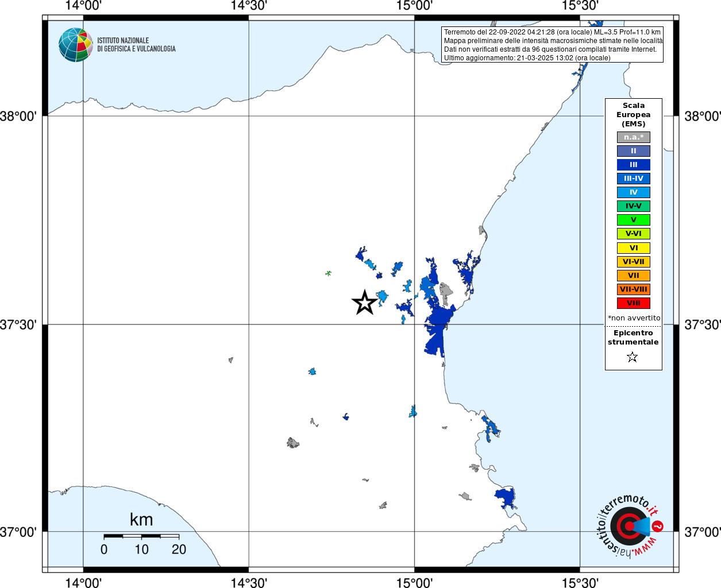
Task: Click the 'Scala Europea (EMS)' legend title
Action: pos(634,115)
